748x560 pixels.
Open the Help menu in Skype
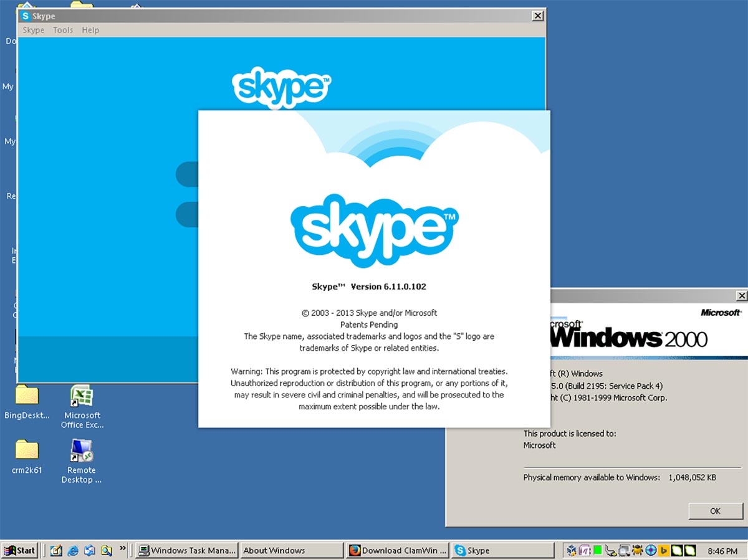click(90, 30)
